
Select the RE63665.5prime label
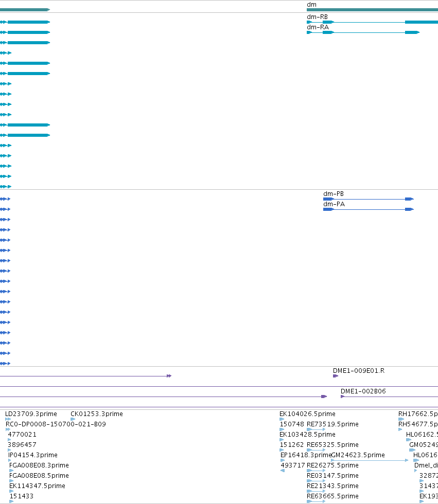pyautogui.click(x=332, y=496)
